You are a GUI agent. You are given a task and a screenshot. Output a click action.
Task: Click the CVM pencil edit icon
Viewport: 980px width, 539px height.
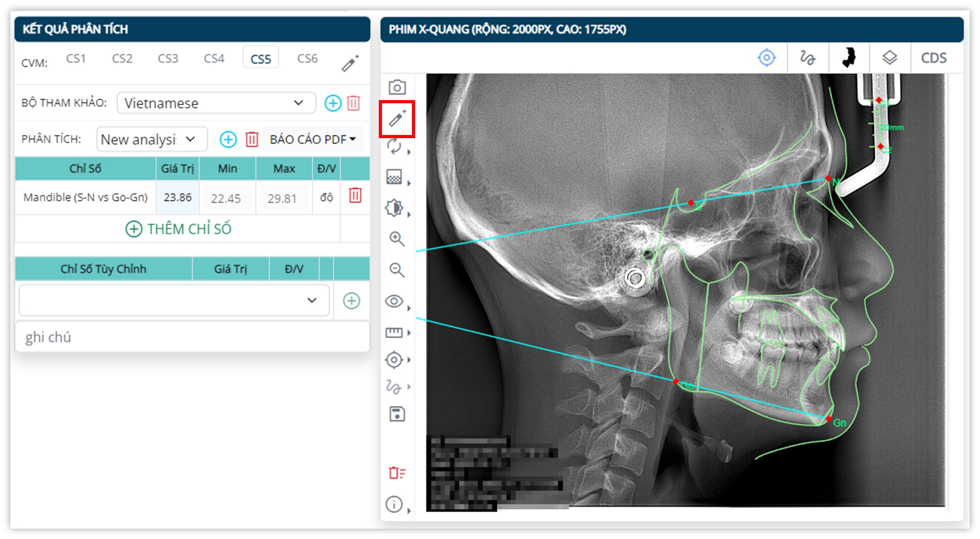click(x=350, y=63)
